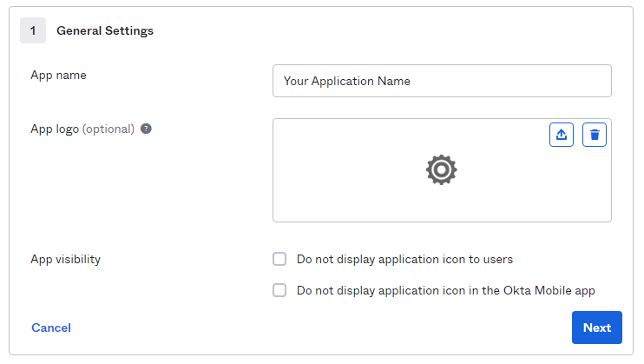Enable Do not display application icon to users
This screenshot has height=364, width=644.
(x=279, y=259)
